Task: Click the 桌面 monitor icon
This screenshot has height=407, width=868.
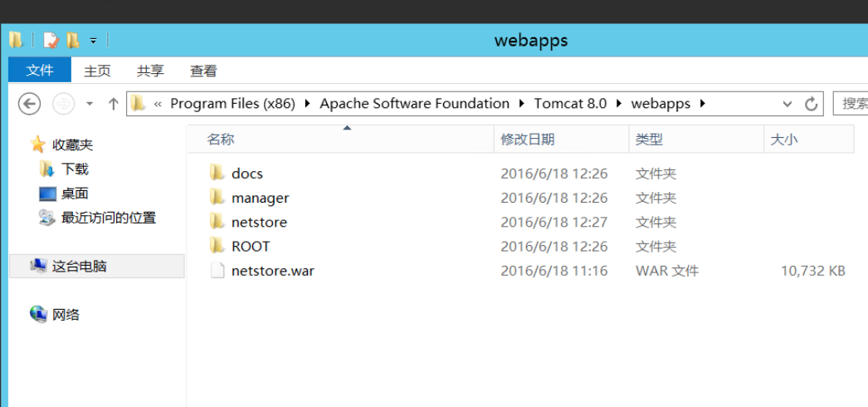Action: (x=47, y=194)
